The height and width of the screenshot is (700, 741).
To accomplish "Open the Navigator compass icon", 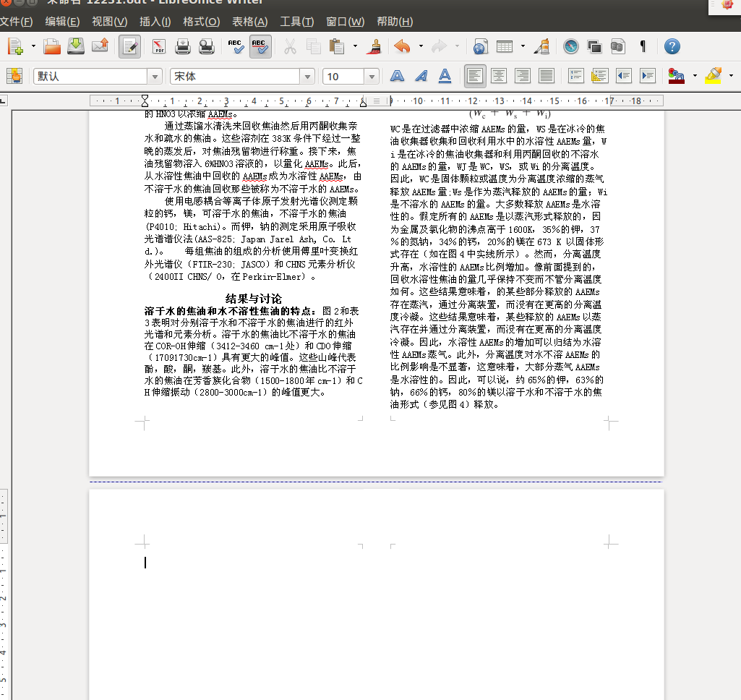I will coord(571,46).
